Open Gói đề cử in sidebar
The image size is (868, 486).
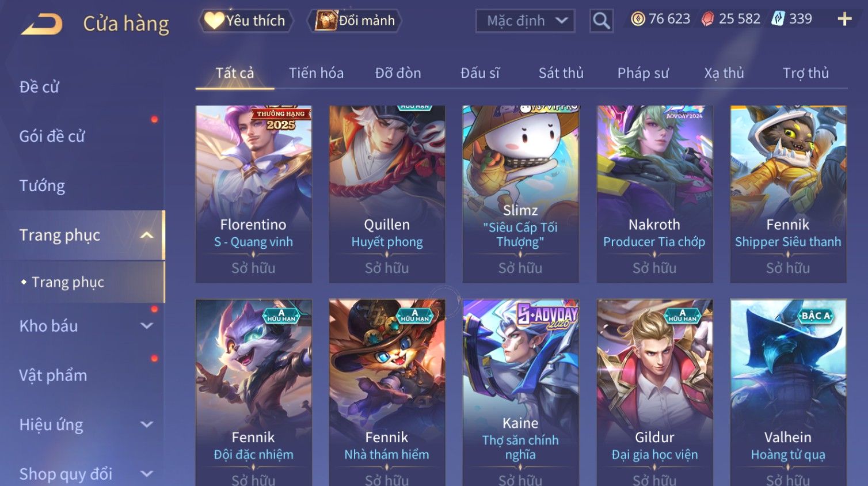point(52,136)
